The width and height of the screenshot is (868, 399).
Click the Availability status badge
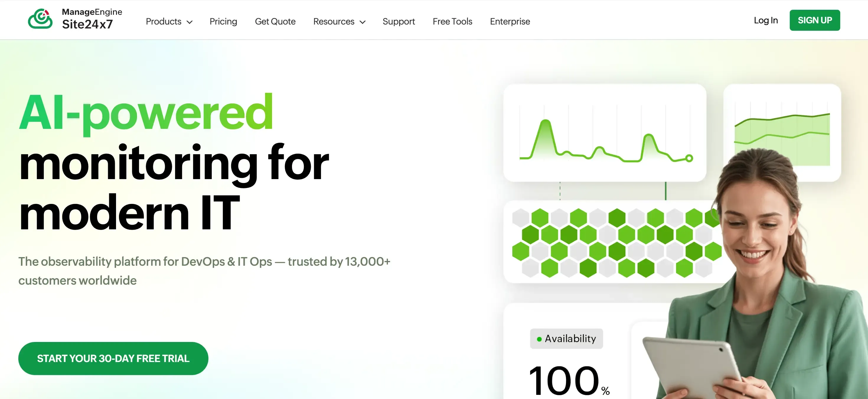tap(566, 338)
